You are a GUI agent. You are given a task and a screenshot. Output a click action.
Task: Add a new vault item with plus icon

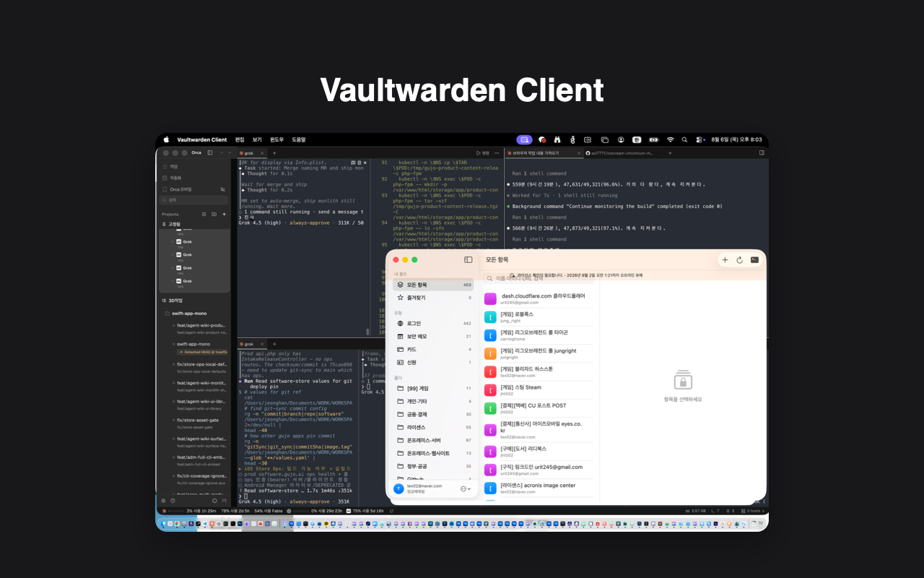725,260
